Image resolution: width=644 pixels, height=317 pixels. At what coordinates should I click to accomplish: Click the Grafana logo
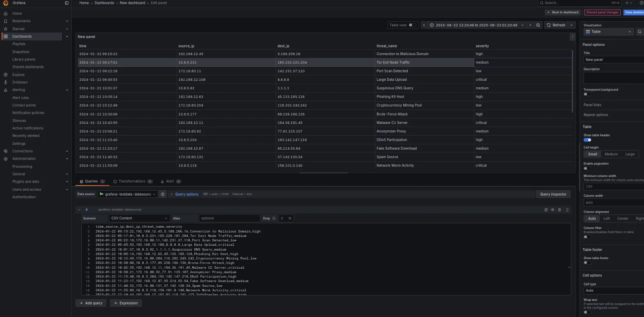[6, 3]
